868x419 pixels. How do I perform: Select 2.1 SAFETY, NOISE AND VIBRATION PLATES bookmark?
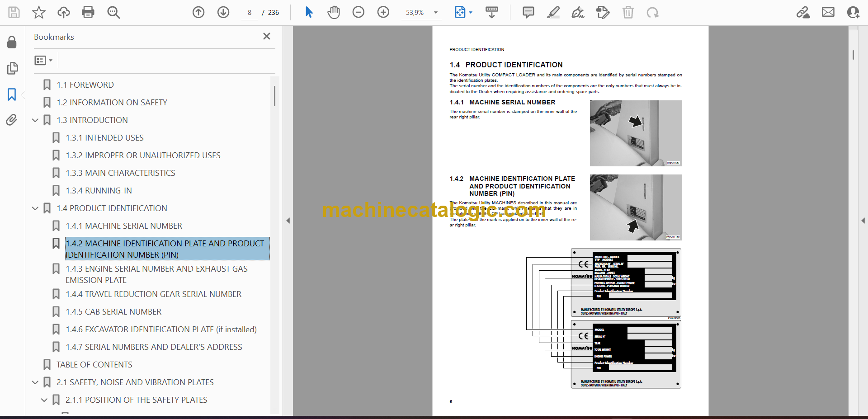click(135, 382)
